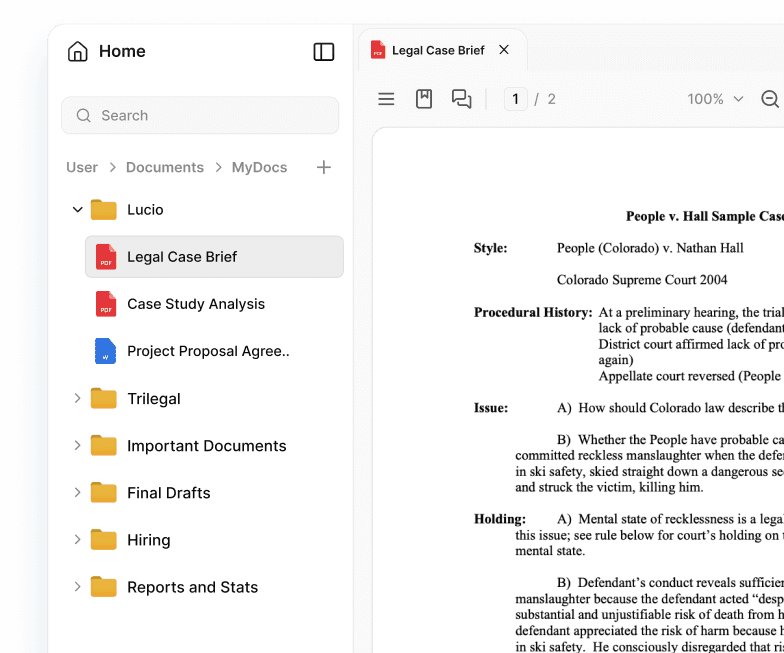784x653 pixels.
Task: Toggle the sidebar panel icon
Action: [324, 52]
